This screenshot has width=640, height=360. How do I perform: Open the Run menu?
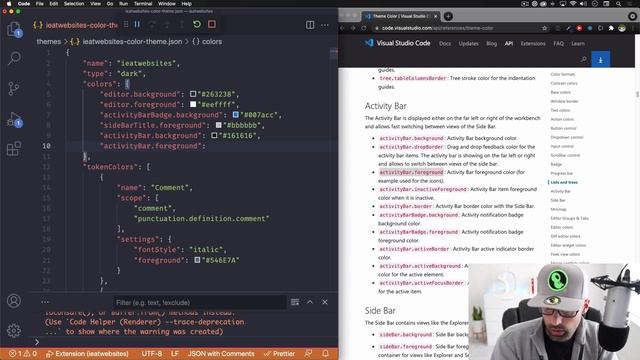123,4
